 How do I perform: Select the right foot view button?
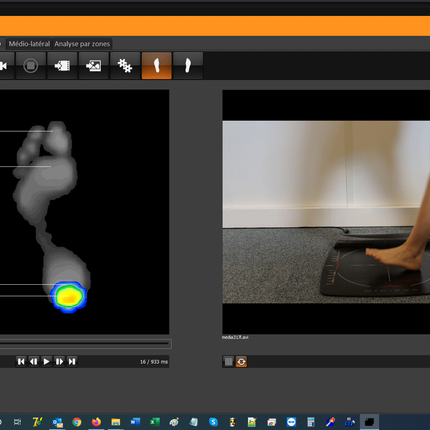tap(188, 66)
